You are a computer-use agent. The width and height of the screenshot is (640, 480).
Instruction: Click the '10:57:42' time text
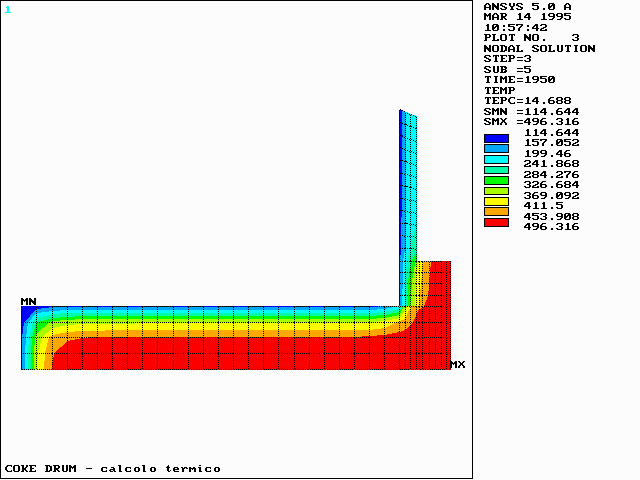(516, 28)
